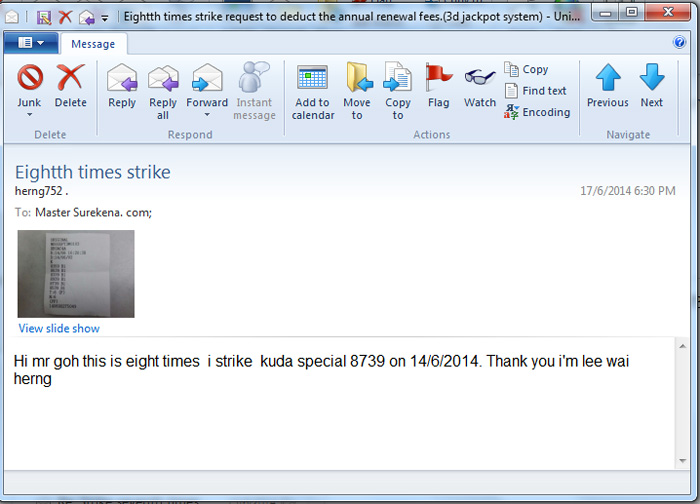Click the Reply all icon
Screen dimensions: 700x504
coord(163,78)
